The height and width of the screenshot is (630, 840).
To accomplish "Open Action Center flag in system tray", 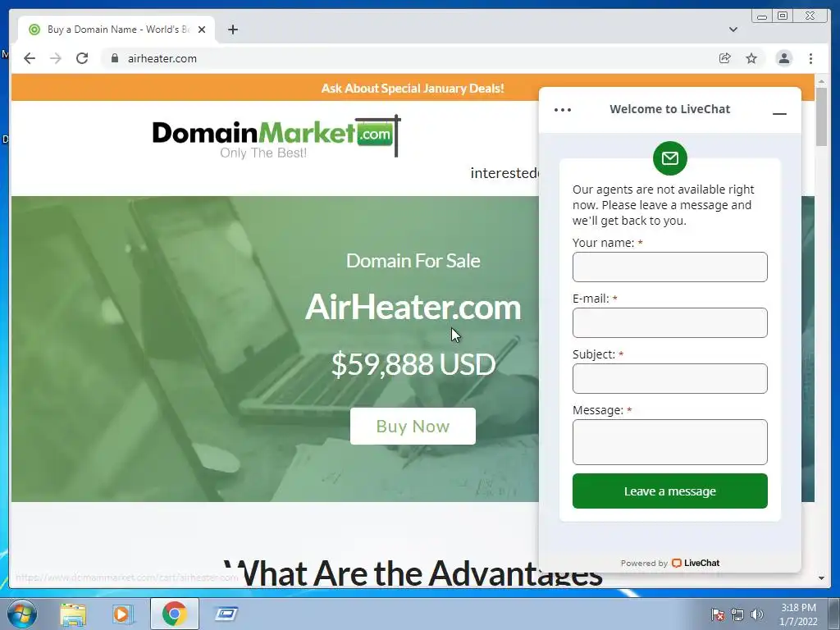I will coord(717,614).
